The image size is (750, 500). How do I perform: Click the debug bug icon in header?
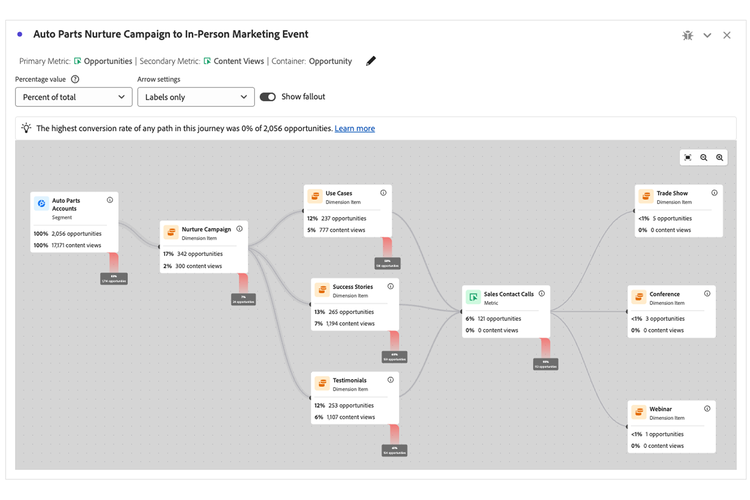687,35
